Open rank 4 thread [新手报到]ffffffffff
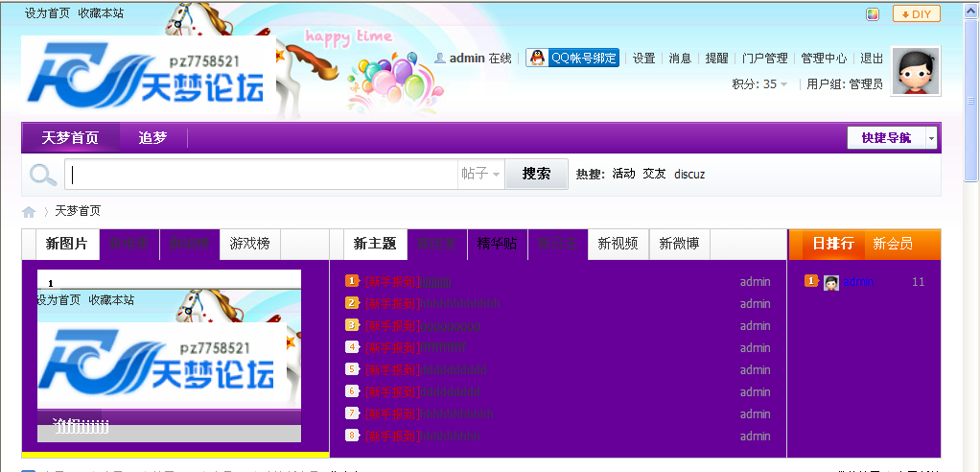 pos(415,347)
